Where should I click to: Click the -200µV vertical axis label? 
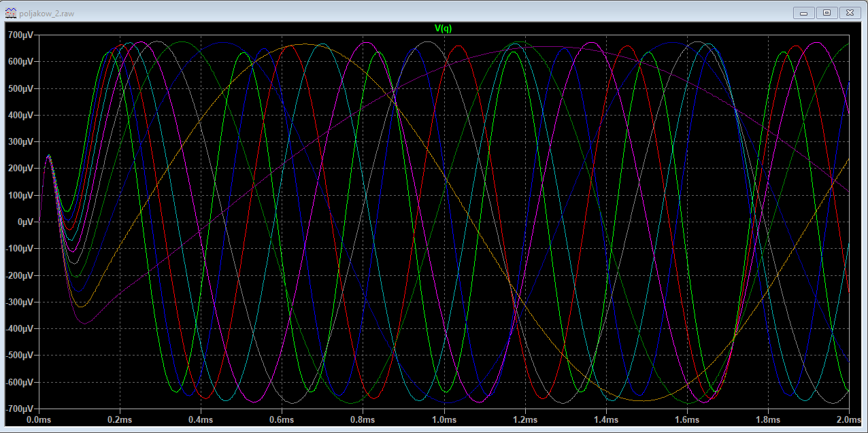(19, 275)
